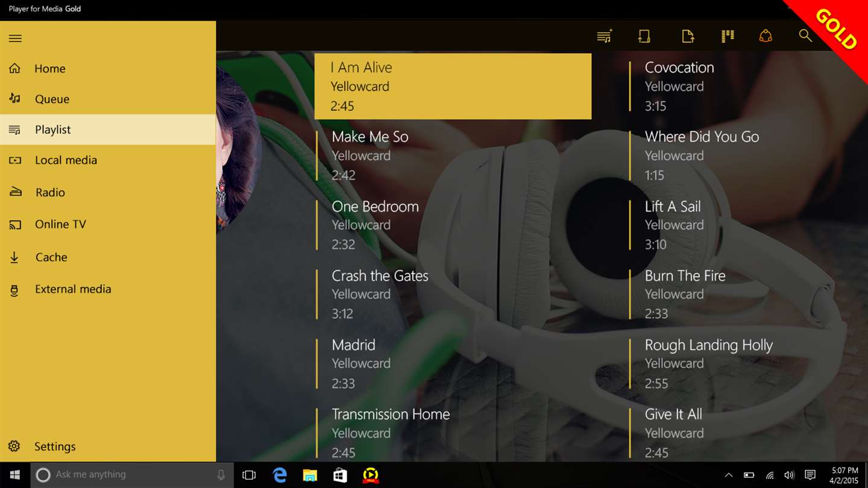Click the file upload icon in toolbar

pyautogui.click(x=688, y=36)
